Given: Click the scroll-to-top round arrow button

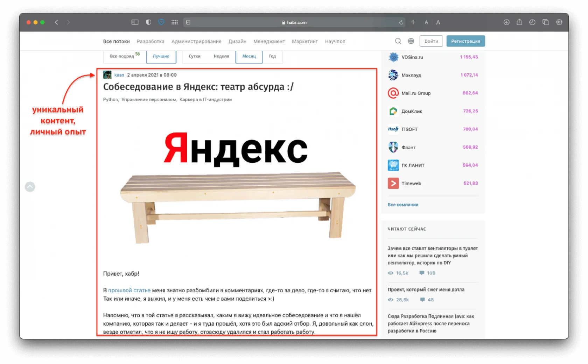Looking at the screenshot, I should tap(30, 187).
